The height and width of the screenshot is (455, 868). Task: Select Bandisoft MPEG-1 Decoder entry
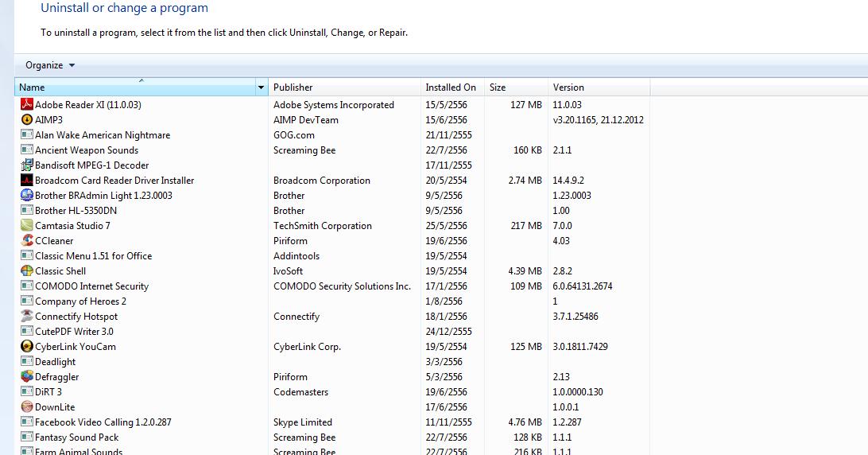tap(92, 165)
